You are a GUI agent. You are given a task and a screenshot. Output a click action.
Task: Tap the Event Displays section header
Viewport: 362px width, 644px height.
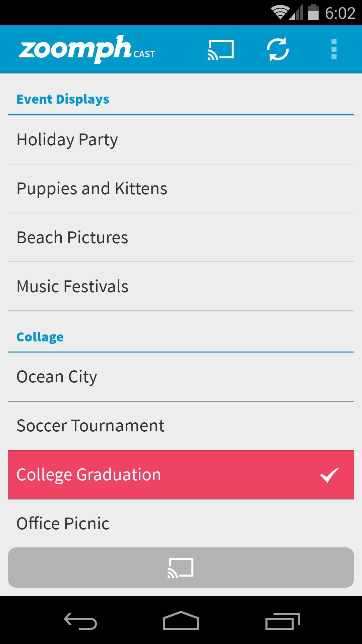point(63,99)
